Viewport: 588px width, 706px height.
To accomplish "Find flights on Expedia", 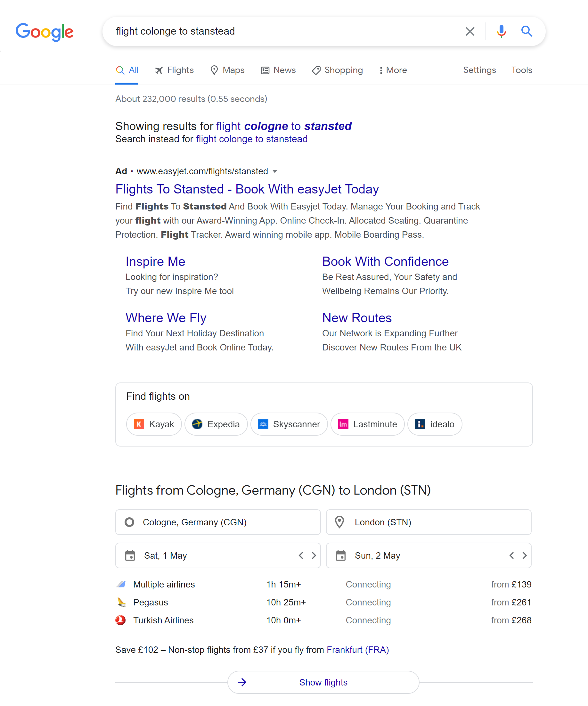I will (216, 424).
